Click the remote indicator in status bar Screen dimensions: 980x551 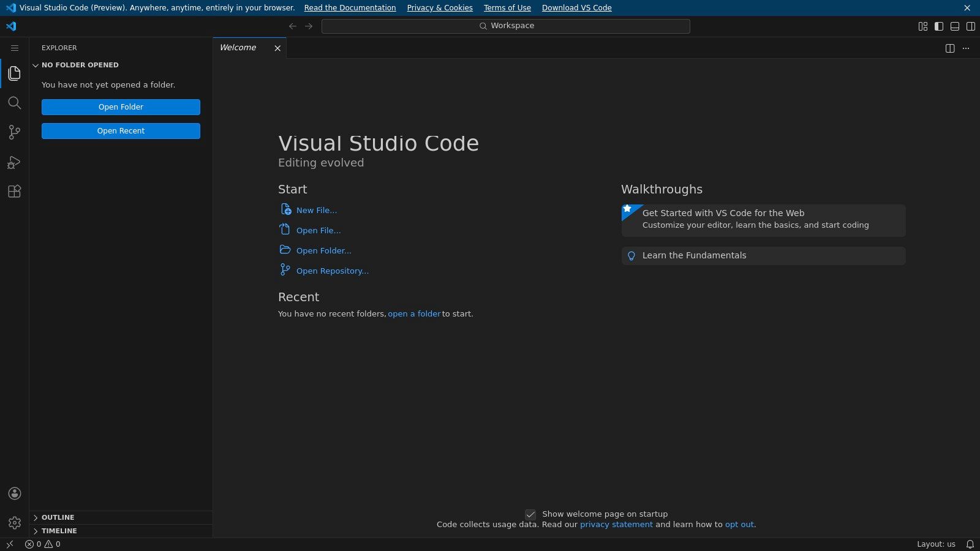tap(9, 544)
